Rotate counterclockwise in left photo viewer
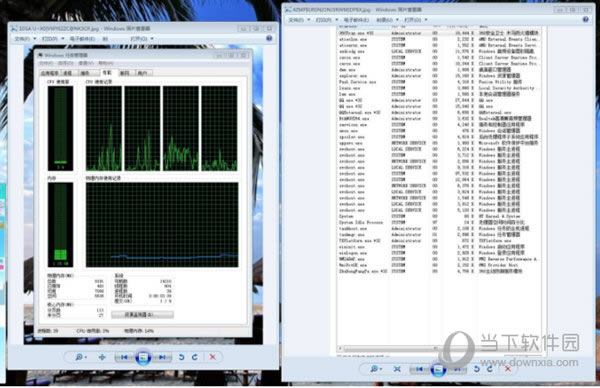The width and height of the screenshot is (600, 388). (181, 357)
